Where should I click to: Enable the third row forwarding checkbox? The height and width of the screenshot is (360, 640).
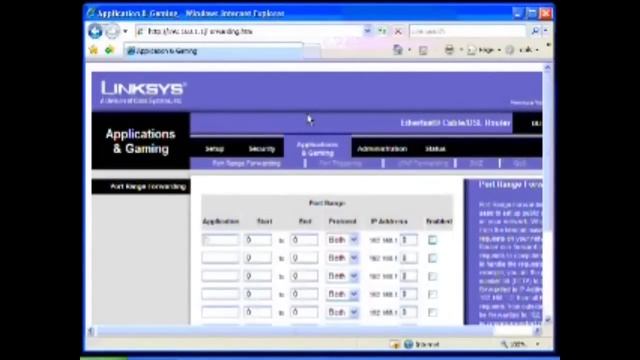[x=432, y=276]
